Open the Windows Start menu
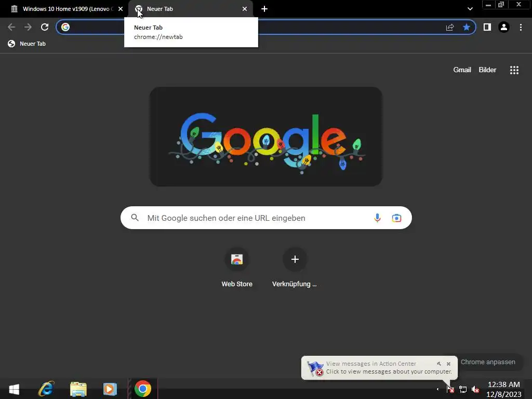The image size is (532, 399). tap(14, 389)
